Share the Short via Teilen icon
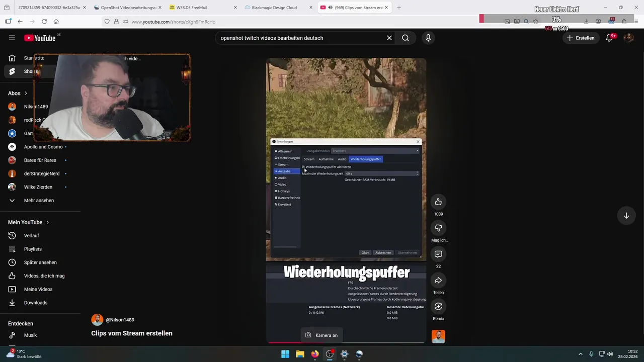Viewport: 644px width, 362px height. coord(438,280)
